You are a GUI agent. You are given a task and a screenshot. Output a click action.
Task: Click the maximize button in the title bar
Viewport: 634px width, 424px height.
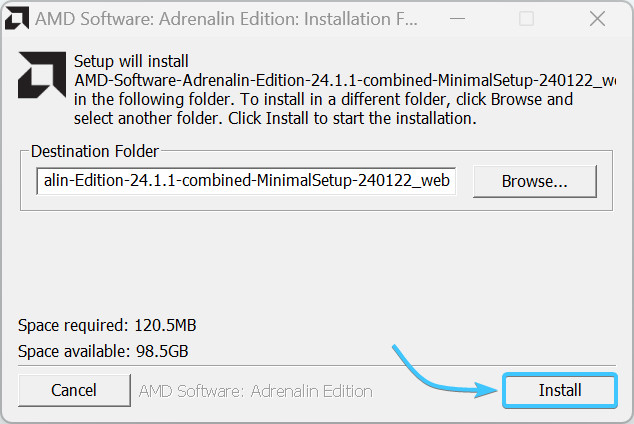point(526,18)
